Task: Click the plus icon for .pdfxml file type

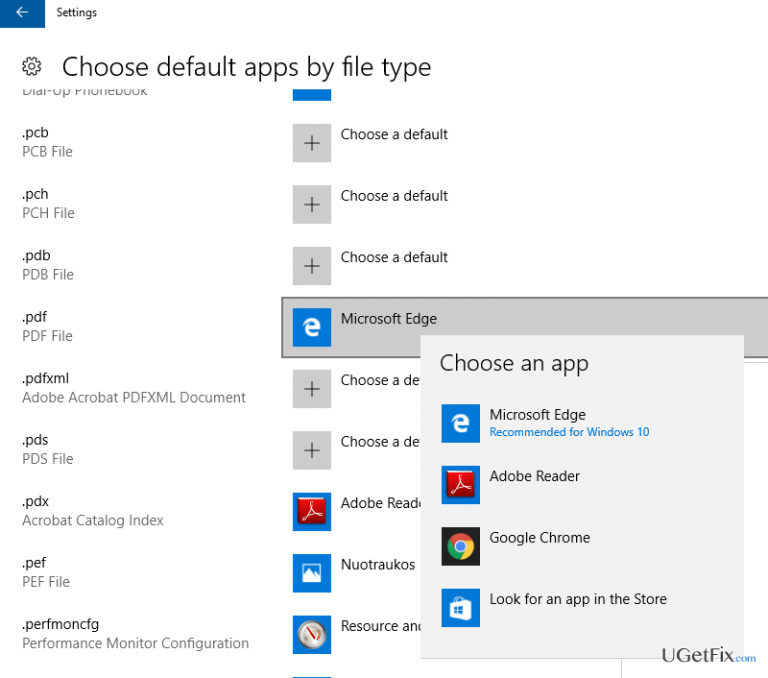Action: coord(312,389)
